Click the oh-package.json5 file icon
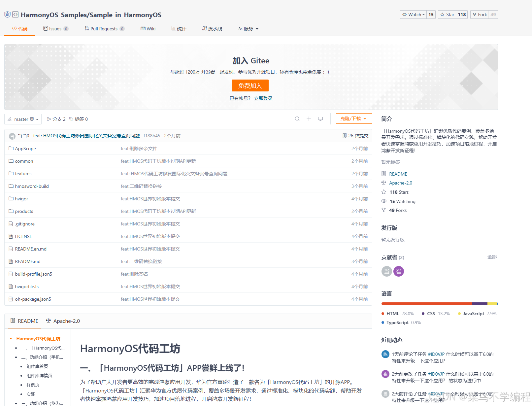This screenshot has width=532, height=406. 11,299
